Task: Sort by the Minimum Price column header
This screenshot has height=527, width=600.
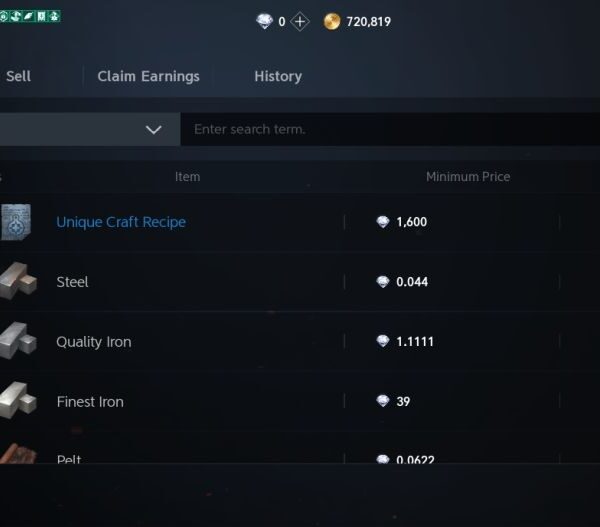Action: (x=468, y=177)
